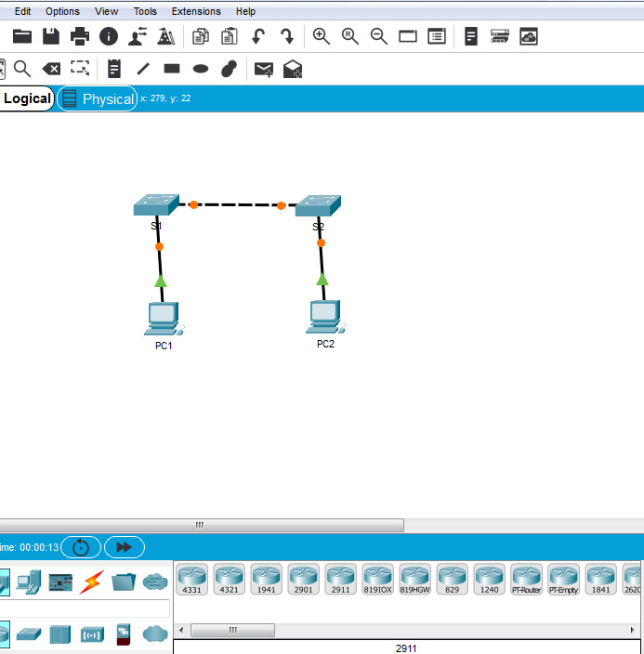Add a Simple PDU envelope

(264, 70)
